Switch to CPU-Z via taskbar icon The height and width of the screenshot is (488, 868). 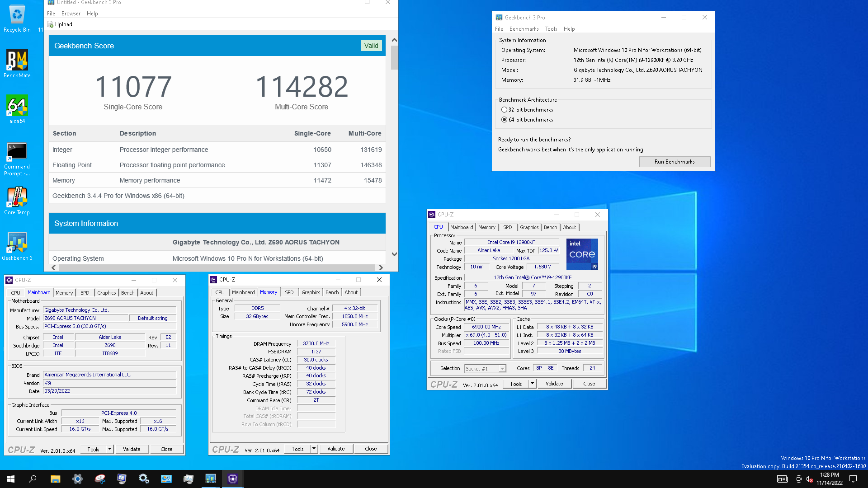click(232, 479)
